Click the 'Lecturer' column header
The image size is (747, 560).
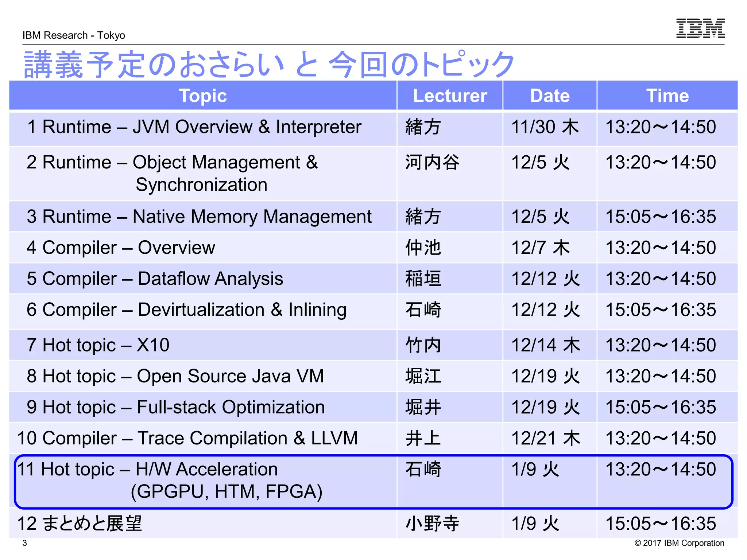click(450, 96)
